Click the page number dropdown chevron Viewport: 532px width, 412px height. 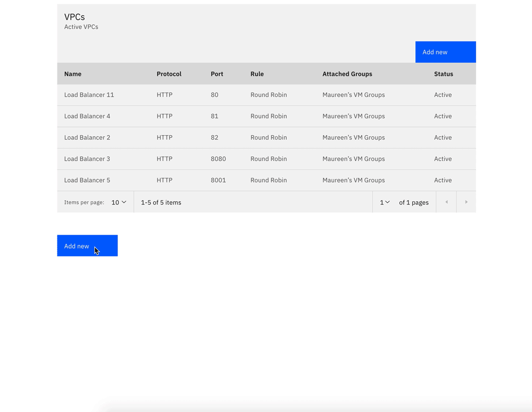[388, 202]
